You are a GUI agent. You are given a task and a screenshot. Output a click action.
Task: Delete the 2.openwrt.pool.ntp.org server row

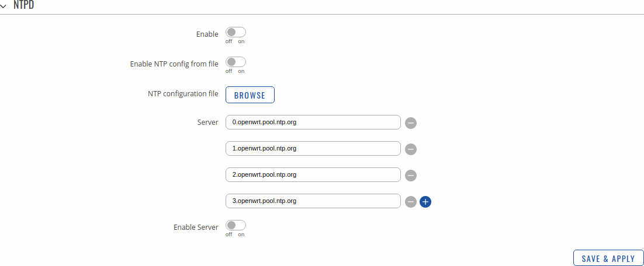click(411, 176)
